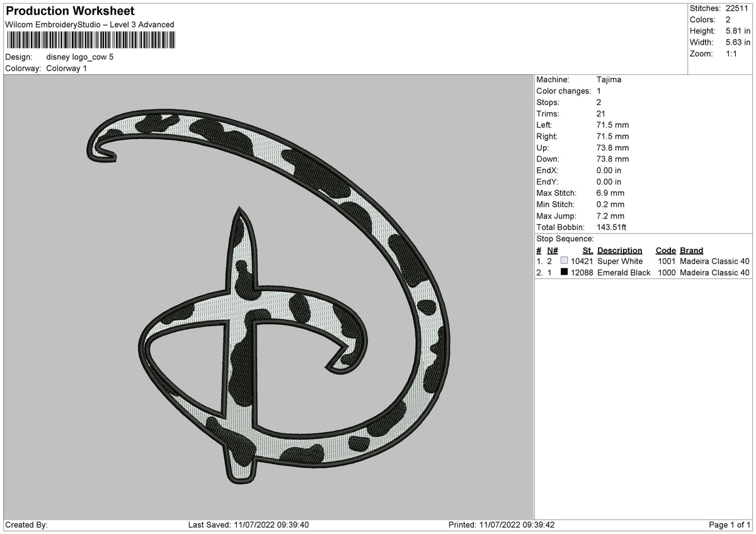The height and width of the screenshot is (534, 756).
Task: Click thread code 1001
Action: pyautogui.click(x=667, y=261)
